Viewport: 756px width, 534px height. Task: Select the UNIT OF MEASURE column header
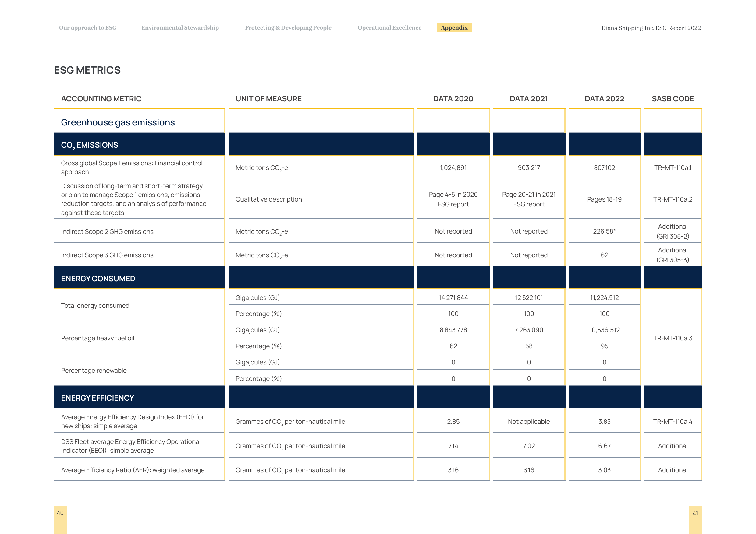(x=268, y=99)
